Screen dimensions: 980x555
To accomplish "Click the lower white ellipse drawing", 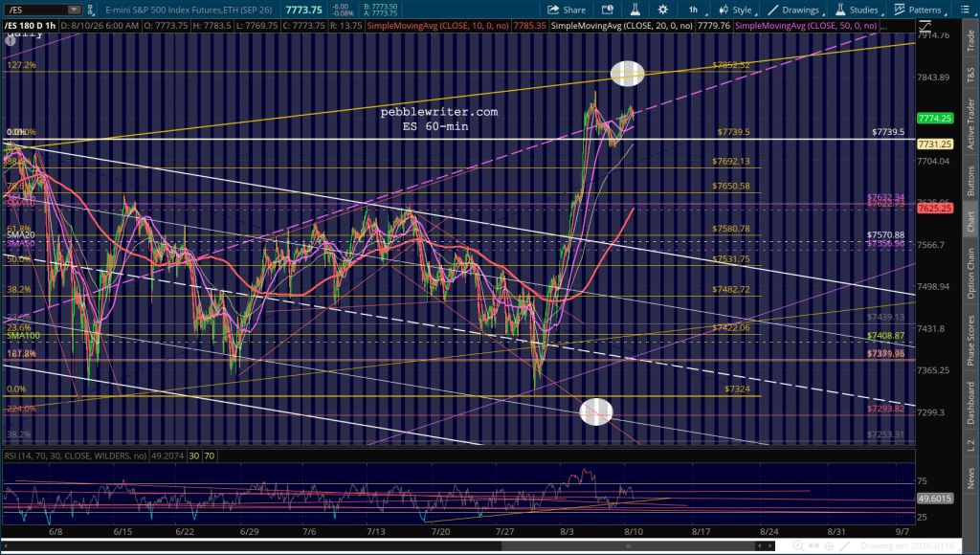I will pyautogui.click(x=596, y=411).
